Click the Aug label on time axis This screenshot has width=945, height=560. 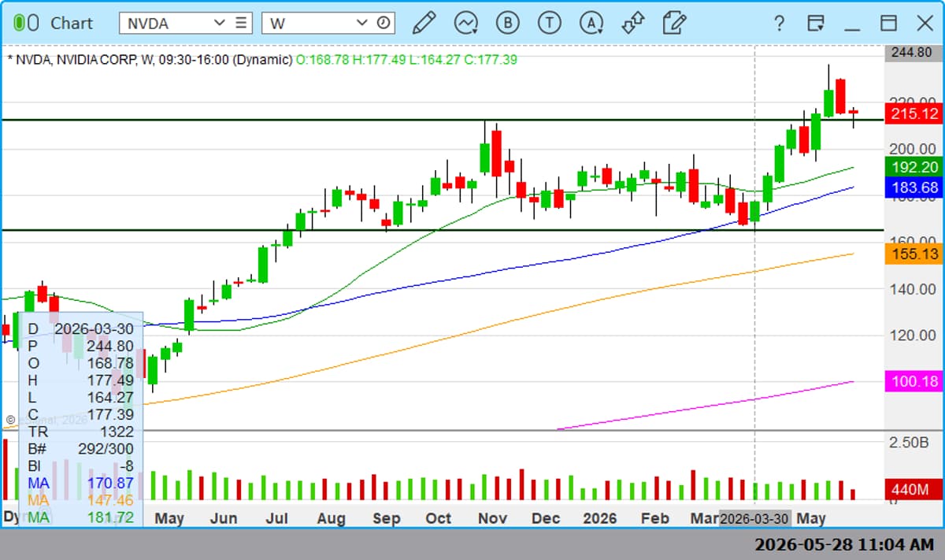click(331, 518)
